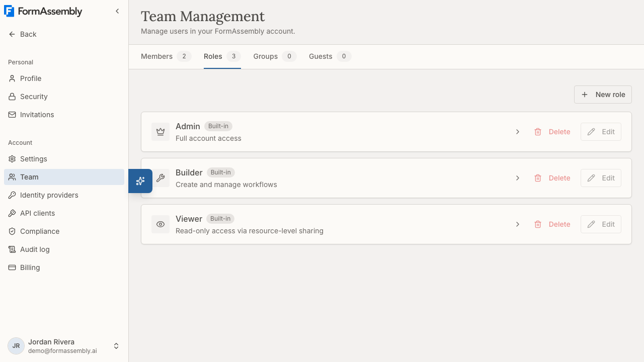This screenshot has width=644, height=362.
Task: Expand the Admin role details
Action: tap(518, 132)
